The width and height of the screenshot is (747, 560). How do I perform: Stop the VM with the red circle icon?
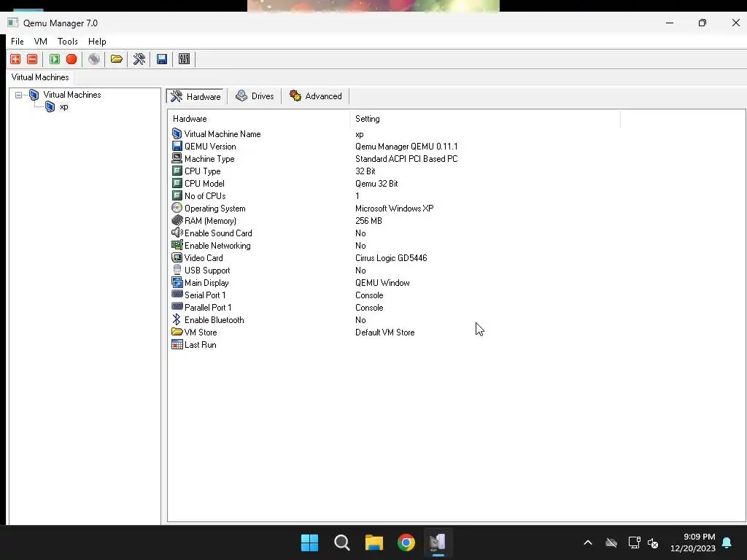71,59
